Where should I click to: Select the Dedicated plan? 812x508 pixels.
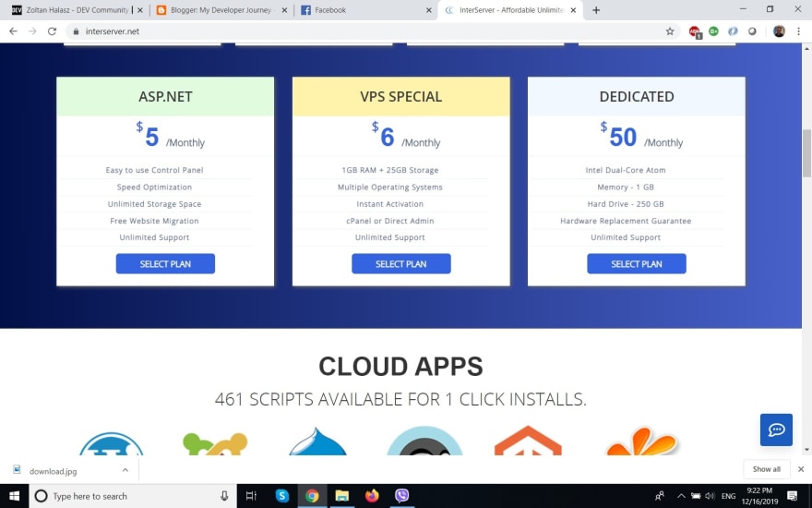[x=637, y=263]
